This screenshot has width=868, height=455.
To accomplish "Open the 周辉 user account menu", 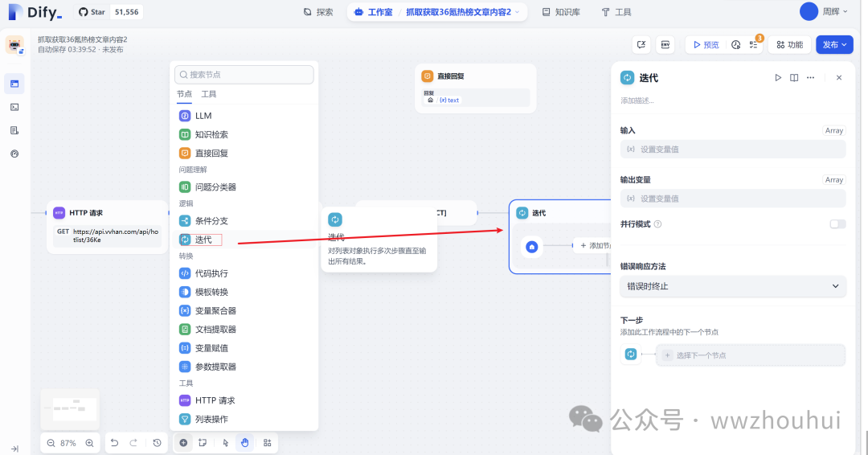I will point(825,11).
